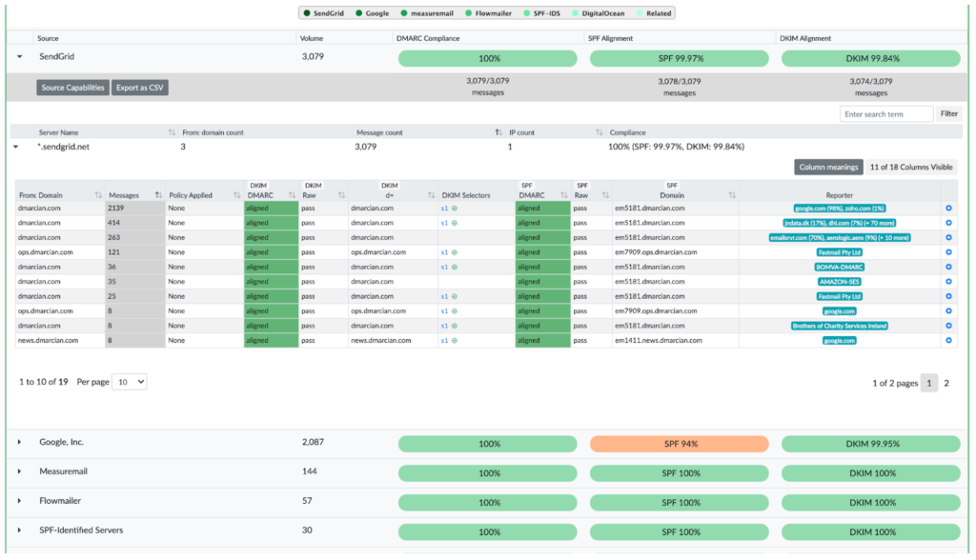Screen dimensions: 976x560
Task: Click the plus icon on the news.dmarcian.com row
Action: (948, 340)
